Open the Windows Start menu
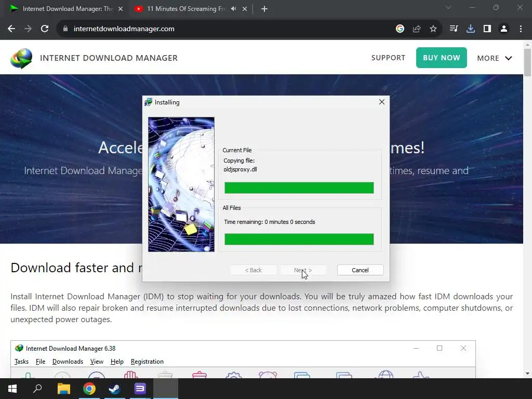 [12, 389]
